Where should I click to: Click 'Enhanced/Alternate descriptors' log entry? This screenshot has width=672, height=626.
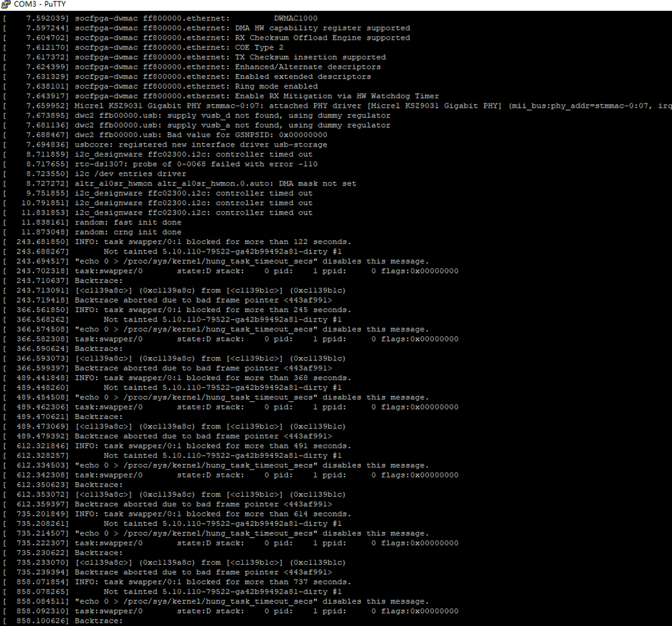pyautogui.click(x=192, y=67)
